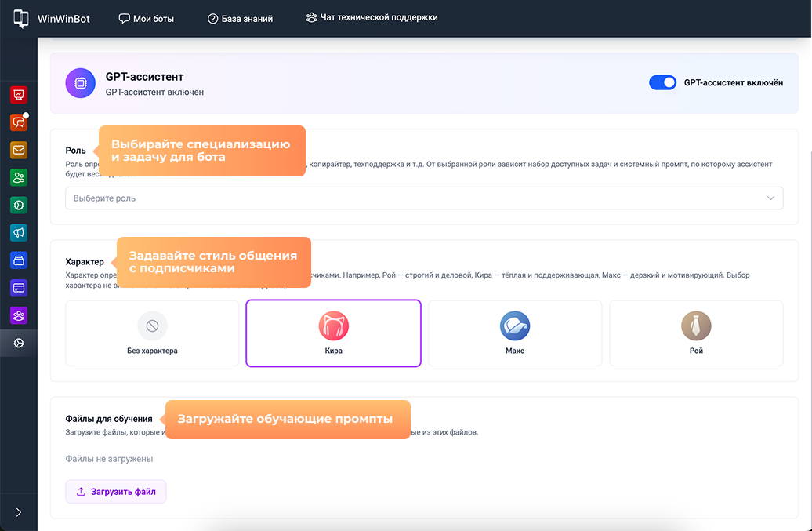
Task: Open the yellow envelope mailings icon
Action: [x=19, y=150]
